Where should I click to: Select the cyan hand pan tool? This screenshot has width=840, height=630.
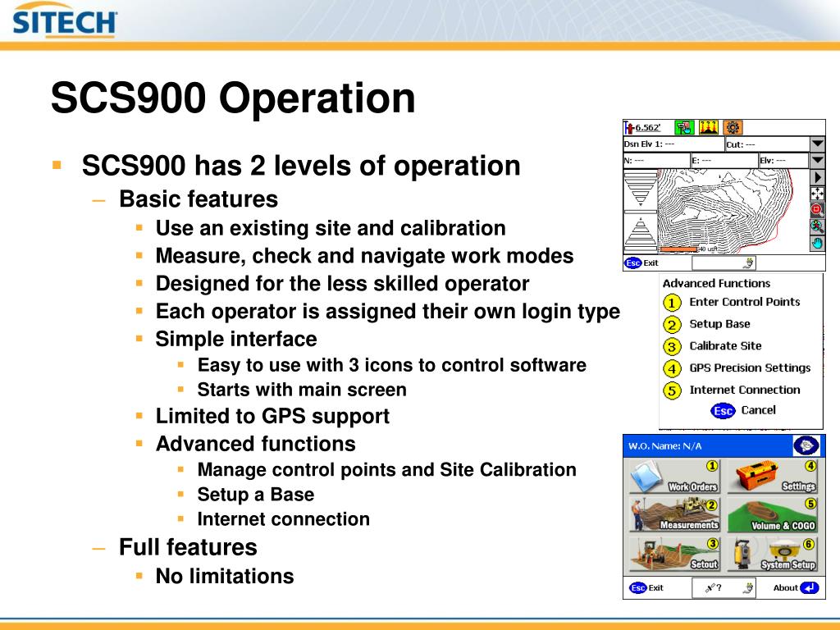coord(817,243)
